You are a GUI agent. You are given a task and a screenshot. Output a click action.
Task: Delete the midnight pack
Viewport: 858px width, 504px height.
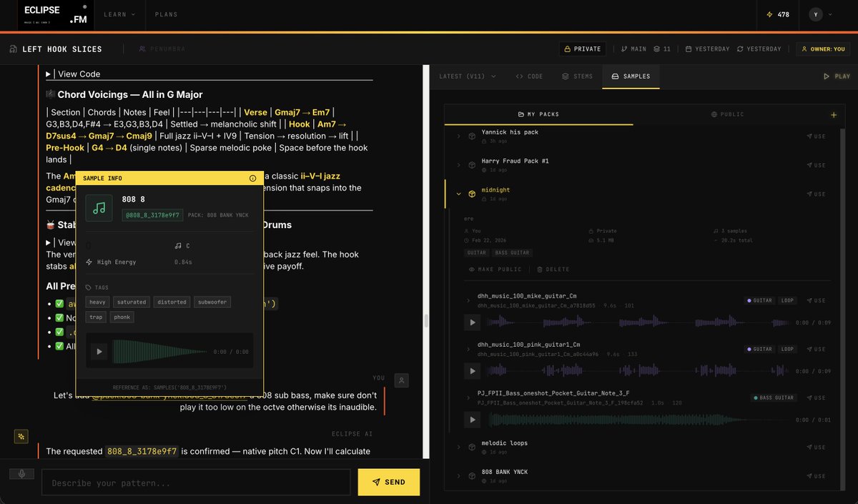point(553,270)
